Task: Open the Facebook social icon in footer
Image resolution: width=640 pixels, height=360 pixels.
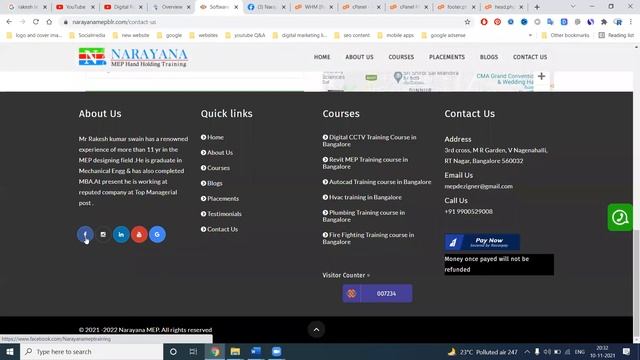Action: pyautogui.click(x=85, y=234)
